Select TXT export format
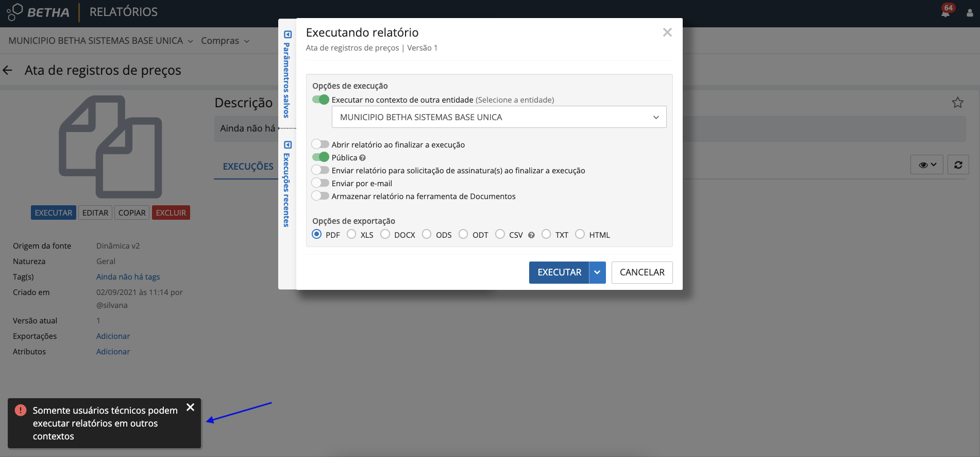980x457 pixels. (546, 235)
